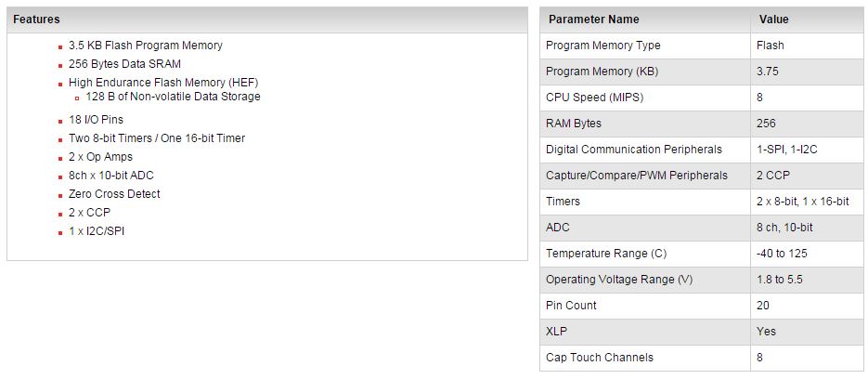Select the 18 I/O Pins feature
Viewport: 868px width, 379px height.
(96, 120)
